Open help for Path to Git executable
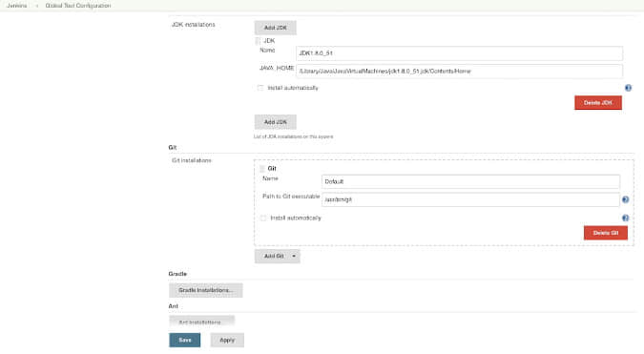The width and height of the screenshot is (644, 354). click(625, 199)
